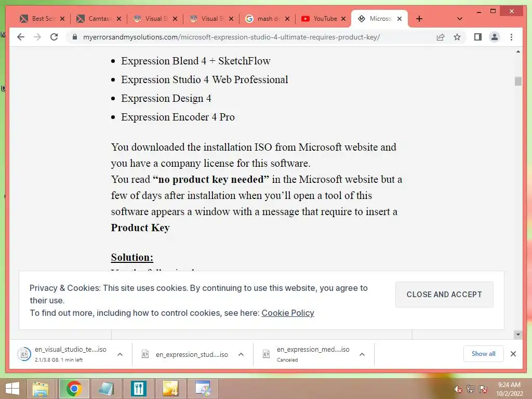The width and height of the screenshot is (532, 399).
Task: Click CLOSE AND ACCEPT cookies button
Action: tap(444, 295)
